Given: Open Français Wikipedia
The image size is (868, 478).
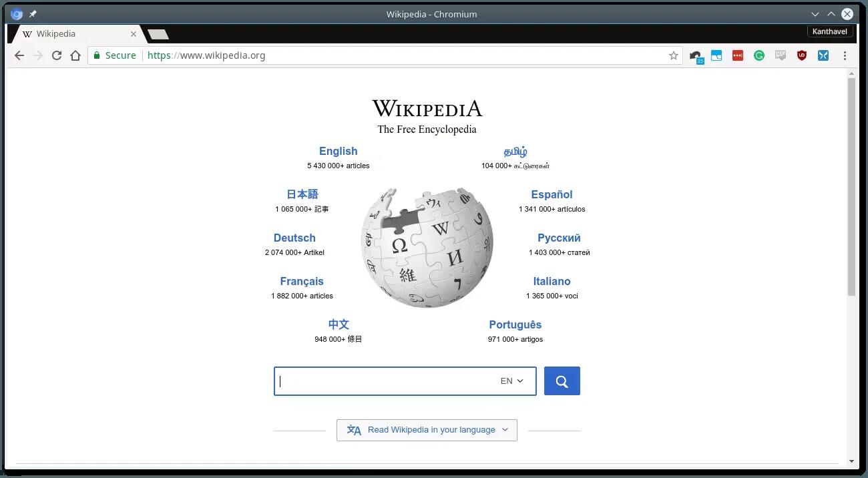Looking at the screenshot, I should coord(302,281).
